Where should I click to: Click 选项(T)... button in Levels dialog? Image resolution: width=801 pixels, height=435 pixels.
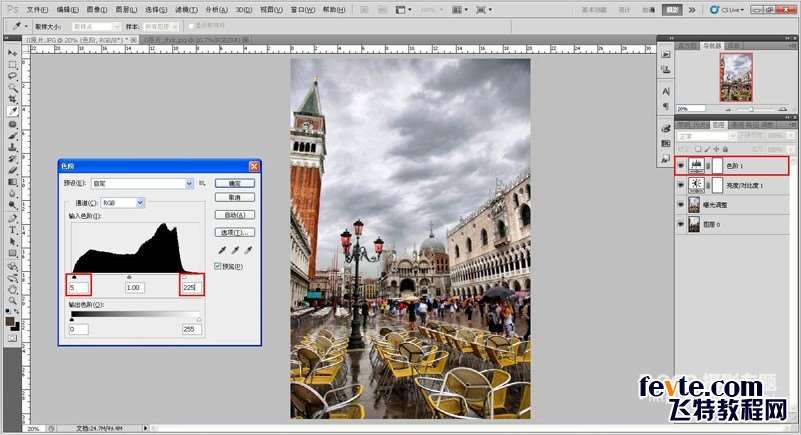coord(234,232)
